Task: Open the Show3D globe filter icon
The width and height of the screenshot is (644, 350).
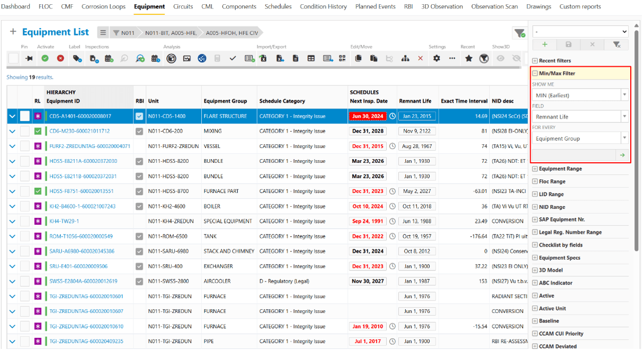Action: click(x=484, y=58)
